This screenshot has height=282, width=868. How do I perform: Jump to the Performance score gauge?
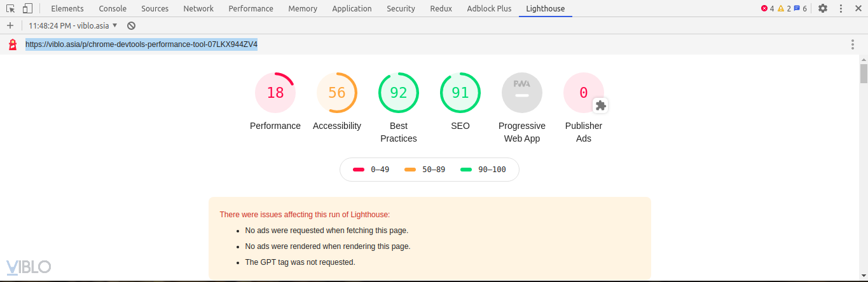(x=275, y=93)
